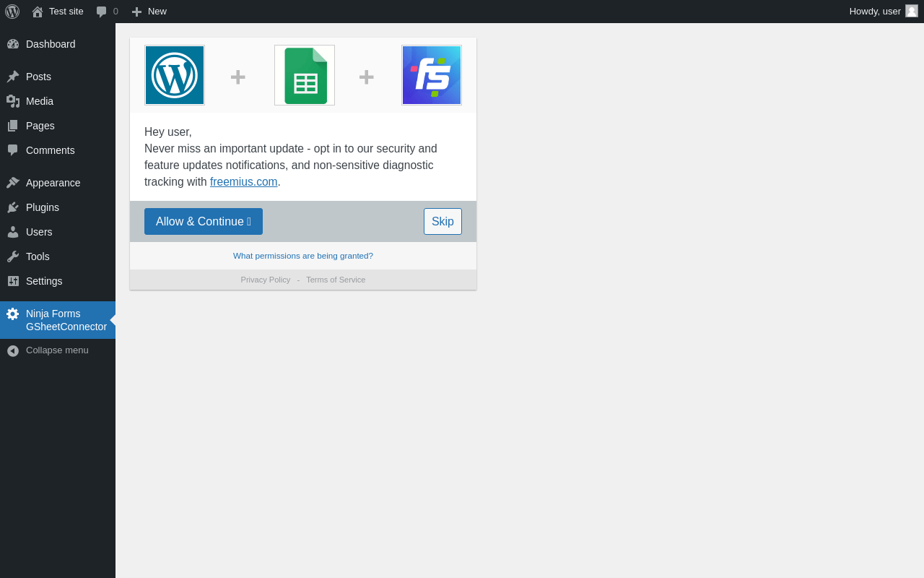The height and width of the screenshot is (578, 924).
Task: Click the Settings sliders icon
Action: tap(13, 281)
